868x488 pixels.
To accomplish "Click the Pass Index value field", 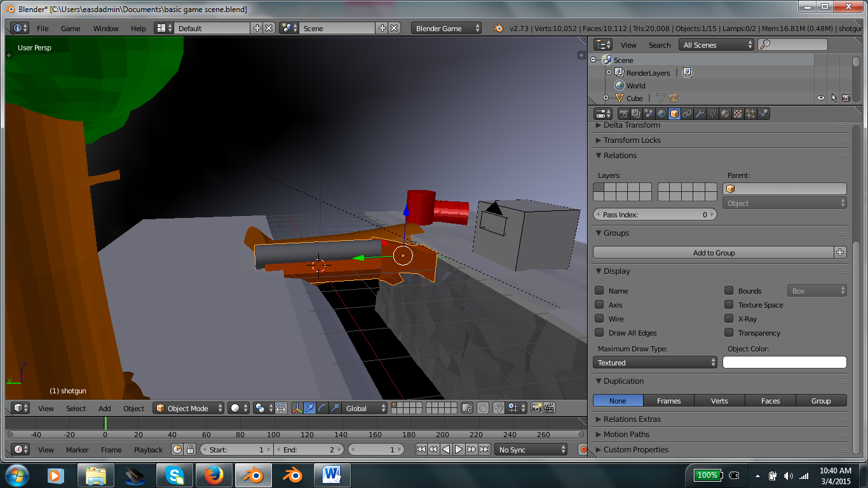I will pos(655,214).
